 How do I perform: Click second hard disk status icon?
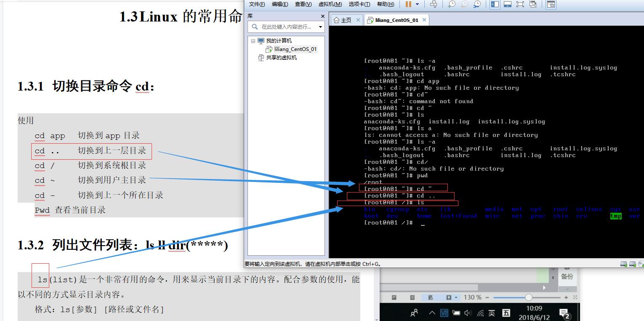point(632,264)
